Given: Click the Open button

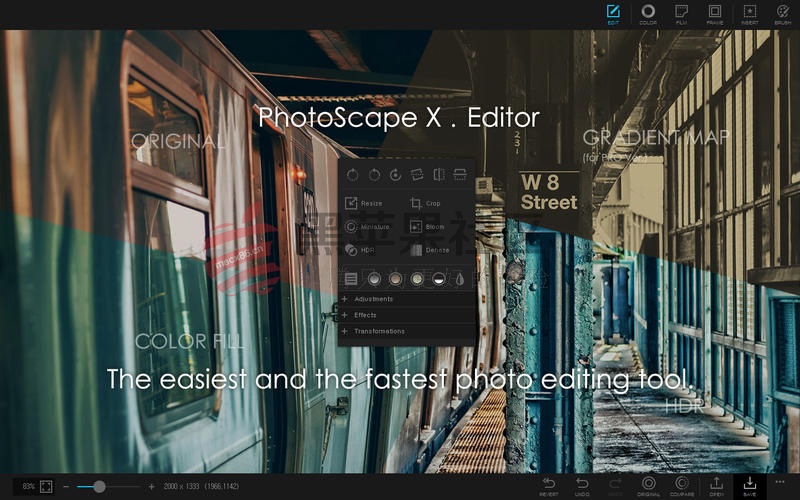Looking at the screenshot, I should point(716,487).
